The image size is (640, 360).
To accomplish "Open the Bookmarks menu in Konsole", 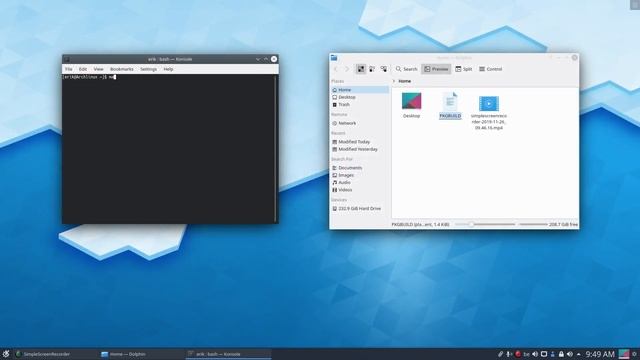I will pos(122,69).
